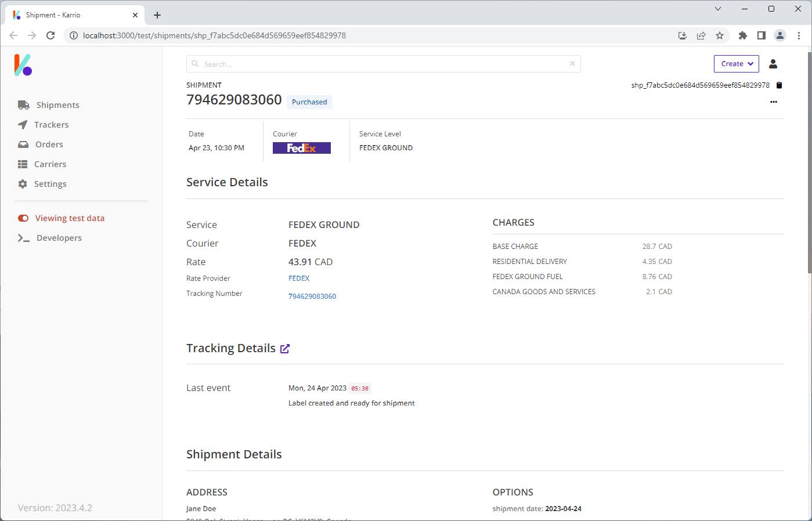Open the Create dropdown
This screenshot has height=521, width=812.
[737, 64]
